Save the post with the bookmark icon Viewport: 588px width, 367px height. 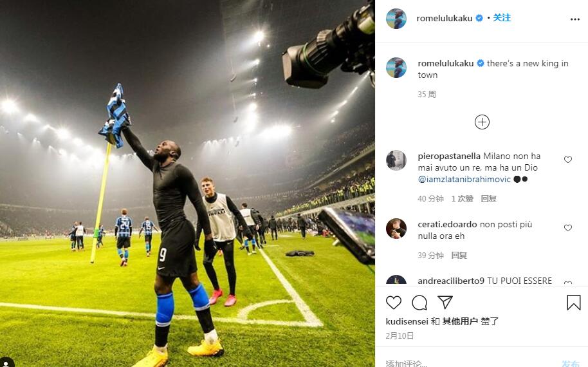click(573, 303)
